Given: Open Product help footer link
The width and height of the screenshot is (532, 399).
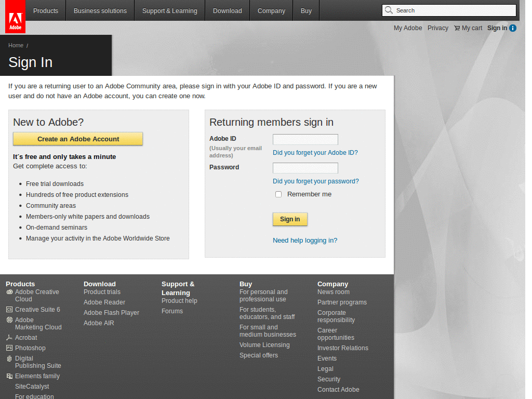Looking at the screenshot, I should point(179,301).
